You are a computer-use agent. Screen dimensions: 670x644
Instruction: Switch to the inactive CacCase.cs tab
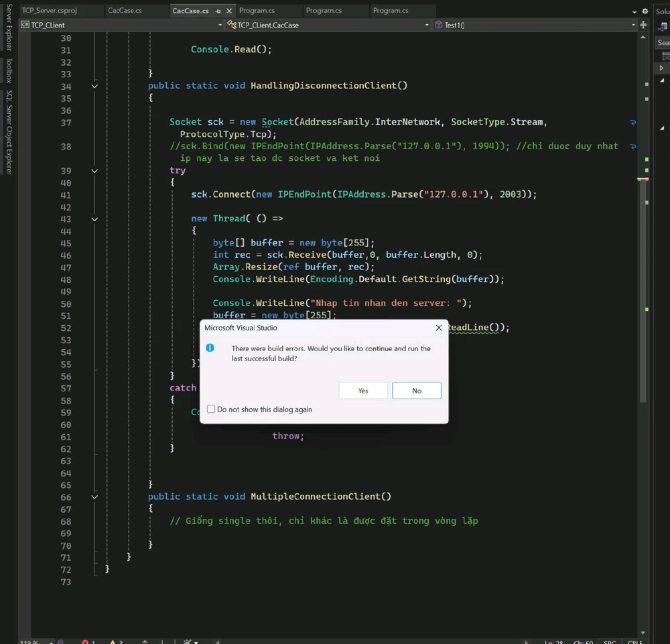point(125,11)
